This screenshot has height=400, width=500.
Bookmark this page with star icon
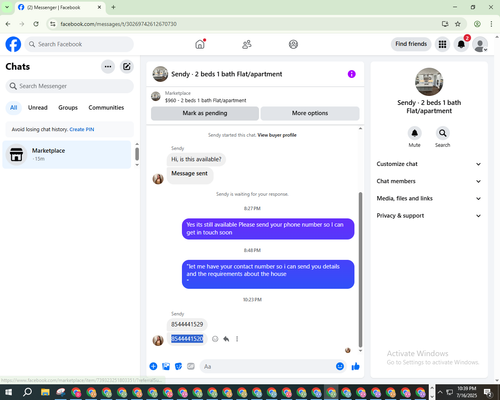tap(458, 24)
